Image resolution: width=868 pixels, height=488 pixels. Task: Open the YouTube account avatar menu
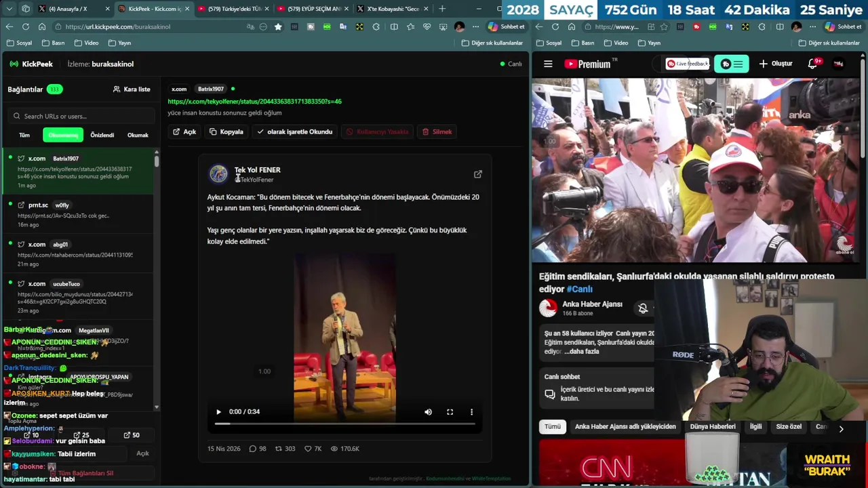[839, 64]
